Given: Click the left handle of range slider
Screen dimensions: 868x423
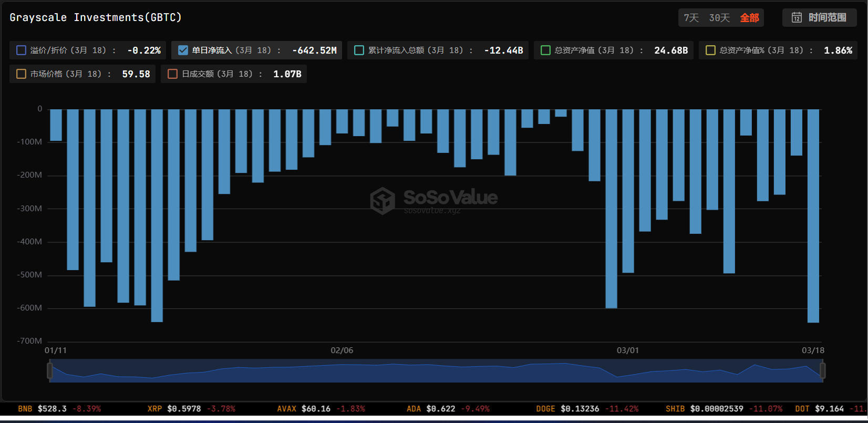Looking at the screenshot, I should (x=50, y=370).
